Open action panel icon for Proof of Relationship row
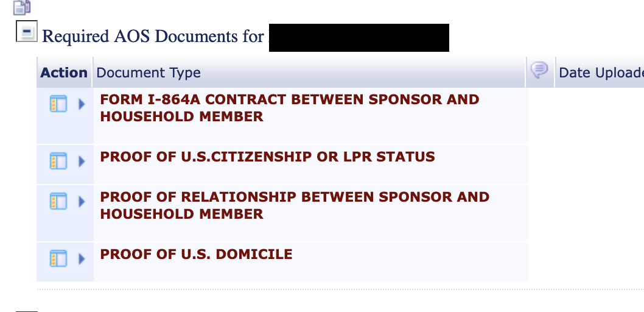The width and height of the screenshot is (644, 312). (58, 201)
